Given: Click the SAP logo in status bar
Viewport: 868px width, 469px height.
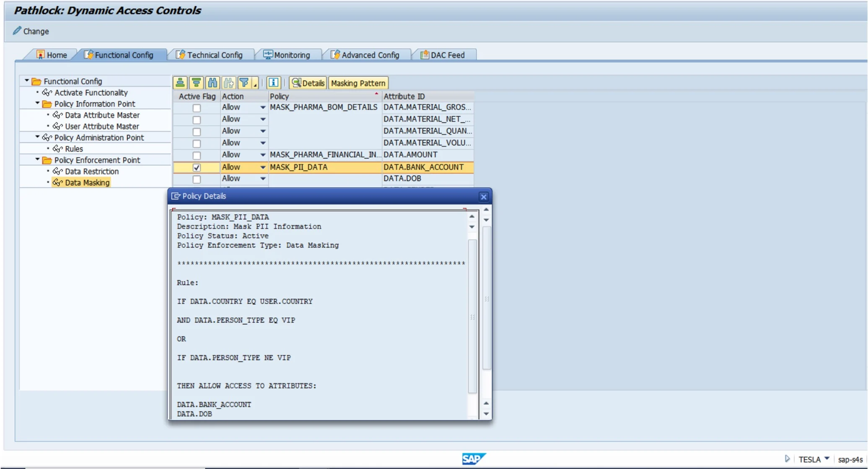Looking at the screenshot, I should click(x=474, y=459).
